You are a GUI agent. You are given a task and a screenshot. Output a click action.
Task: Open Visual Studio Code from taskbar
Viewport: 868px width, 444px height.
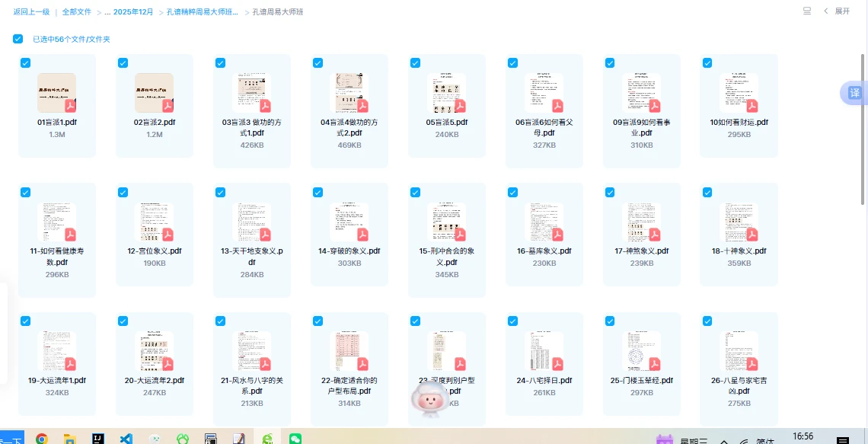pyautogui.click(x=126, y=439)
